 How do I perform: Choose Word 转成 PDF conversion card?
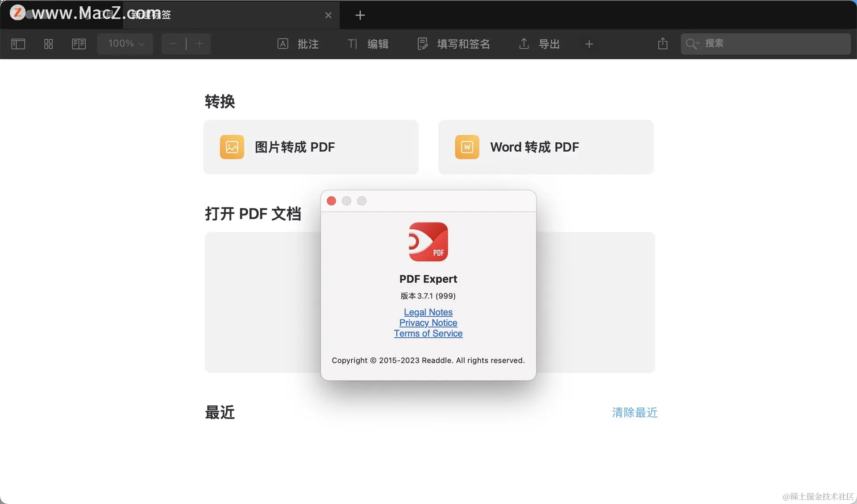pos(546,147)
